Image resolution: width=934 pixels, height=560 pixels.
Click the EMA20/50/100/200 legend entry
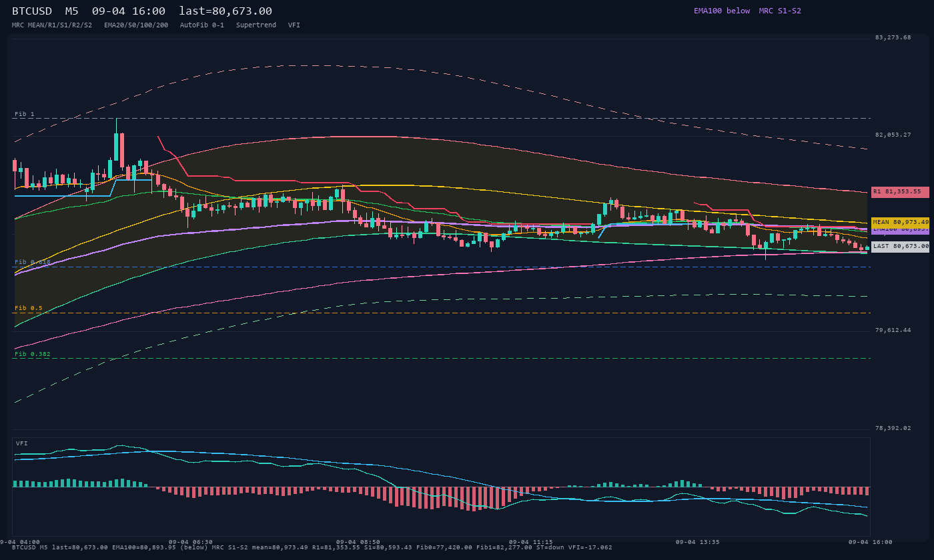coord(136,25)
